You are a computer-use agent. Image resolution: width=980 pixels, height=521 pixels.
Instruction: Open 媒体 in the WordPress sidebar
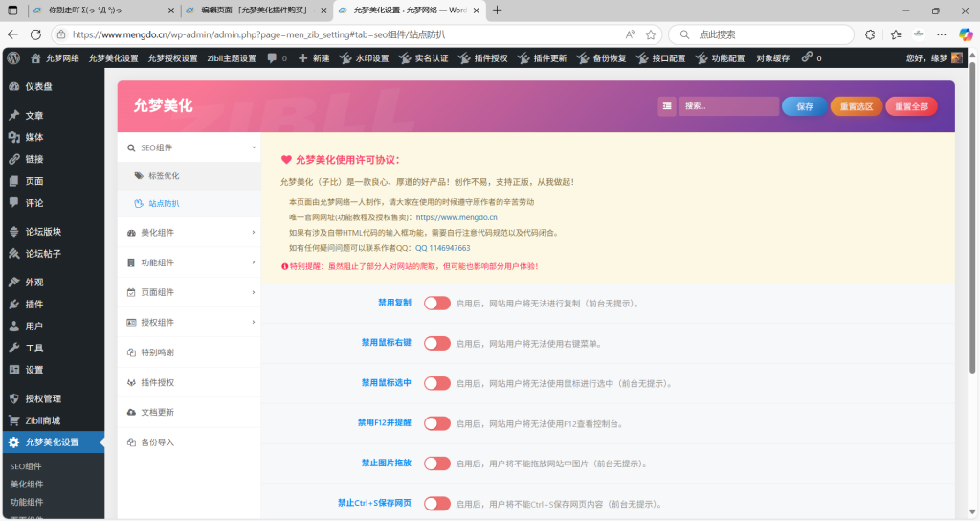[54, 138]
